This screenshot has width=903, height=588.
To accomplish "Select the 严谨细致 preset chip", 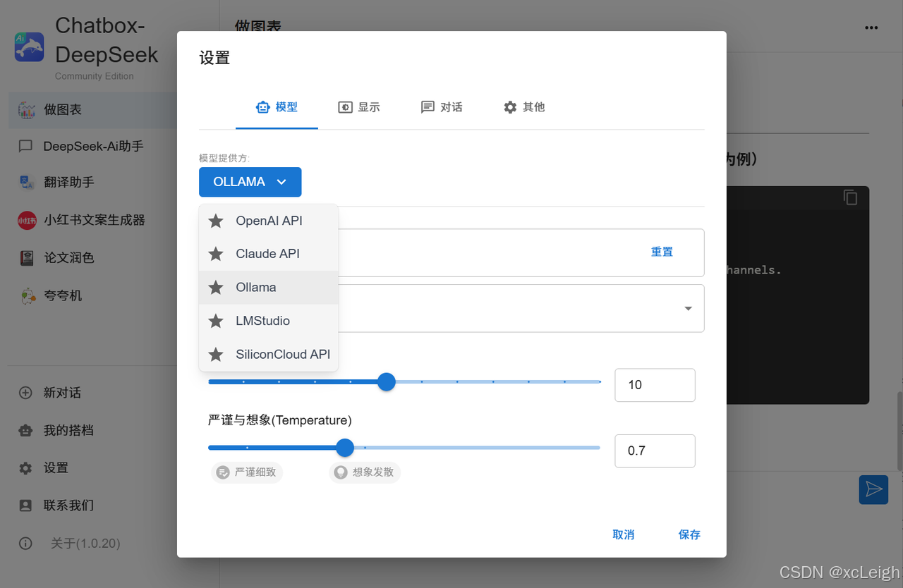I will click(x=247, y=472).
